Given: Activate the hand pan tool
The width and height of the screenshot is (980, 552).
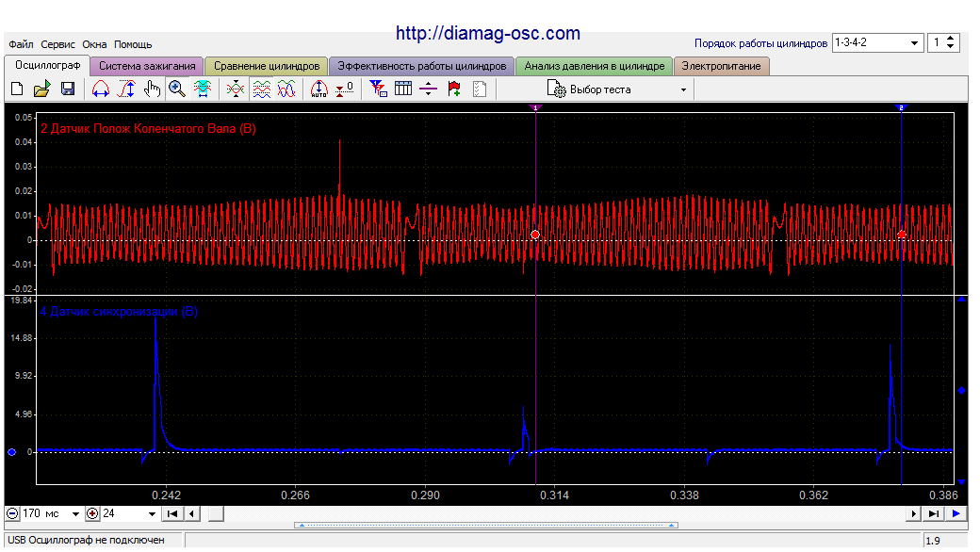Looking at the screenshot, I should pos(152,89).
